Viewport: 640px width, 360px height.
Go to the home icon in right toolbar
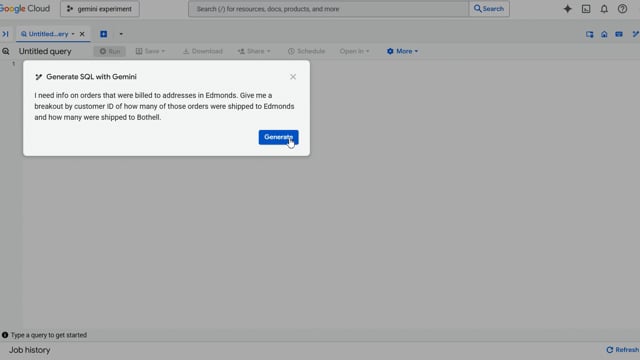pyautogui.click(x=604, y=34)
